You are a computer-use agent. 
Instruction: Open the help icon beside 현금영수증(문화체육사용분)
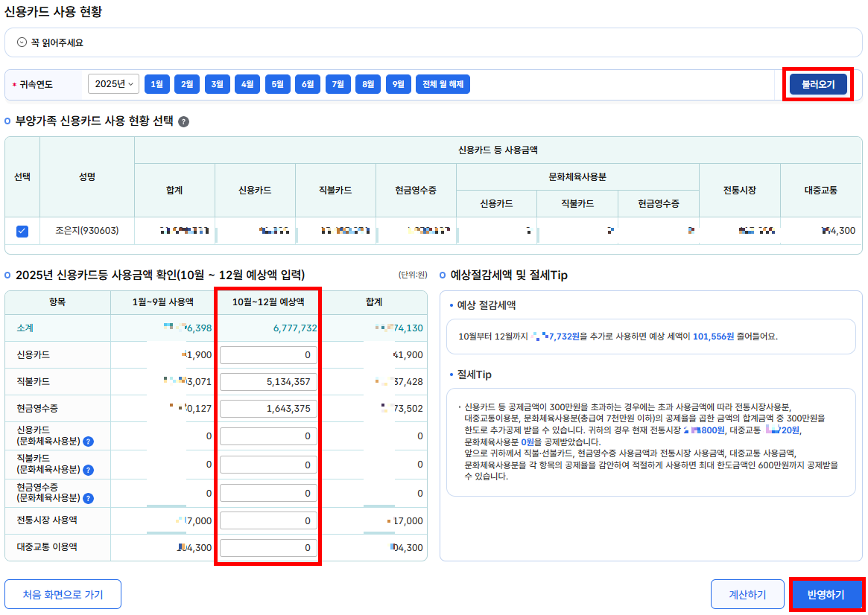click(88, 498)
